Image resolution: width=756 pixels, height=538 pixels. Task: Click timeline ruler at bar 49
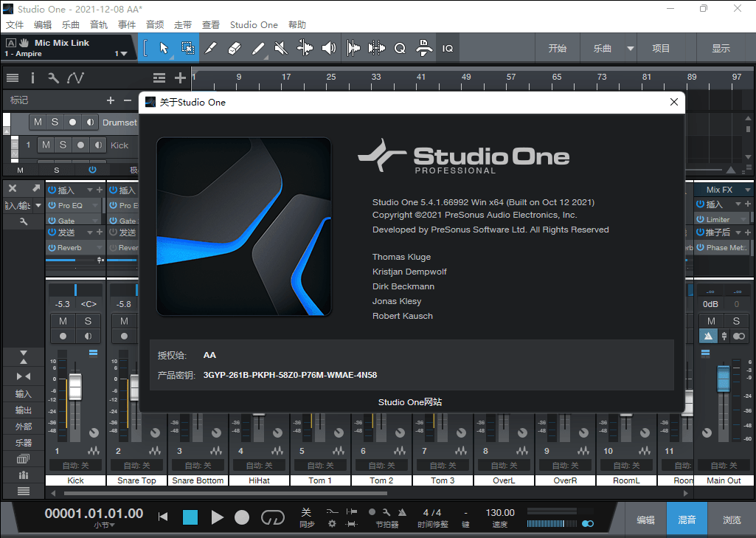pyautogui.click(x=465, y=77)
